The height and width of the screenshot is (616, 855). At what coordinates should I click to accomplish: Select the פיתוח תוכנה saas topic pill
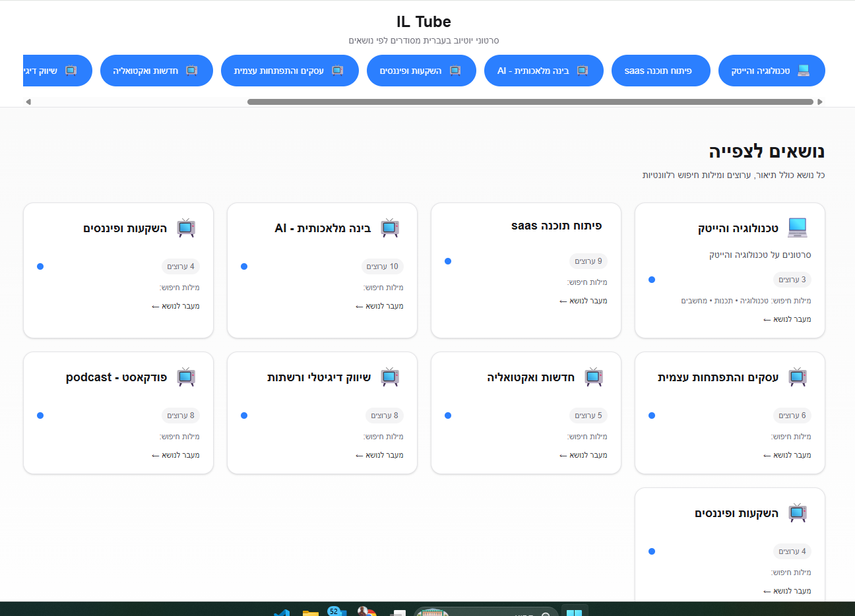(661, 71)
